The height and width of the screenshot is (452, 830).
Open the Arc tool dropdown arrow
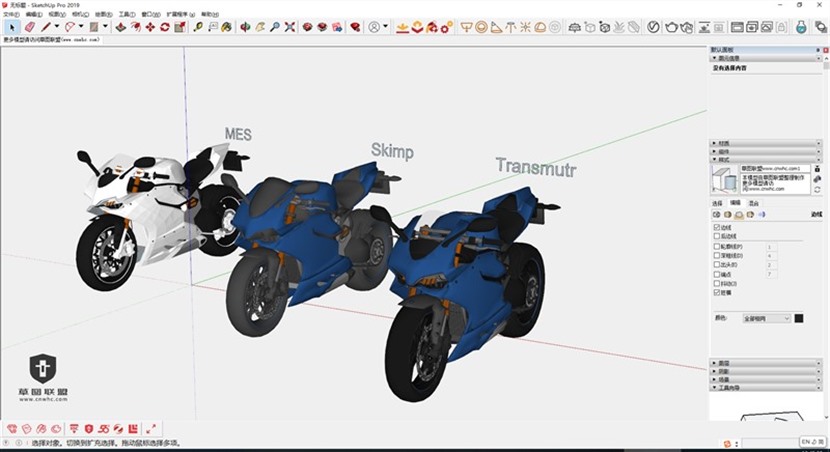[x=81, y=26]
